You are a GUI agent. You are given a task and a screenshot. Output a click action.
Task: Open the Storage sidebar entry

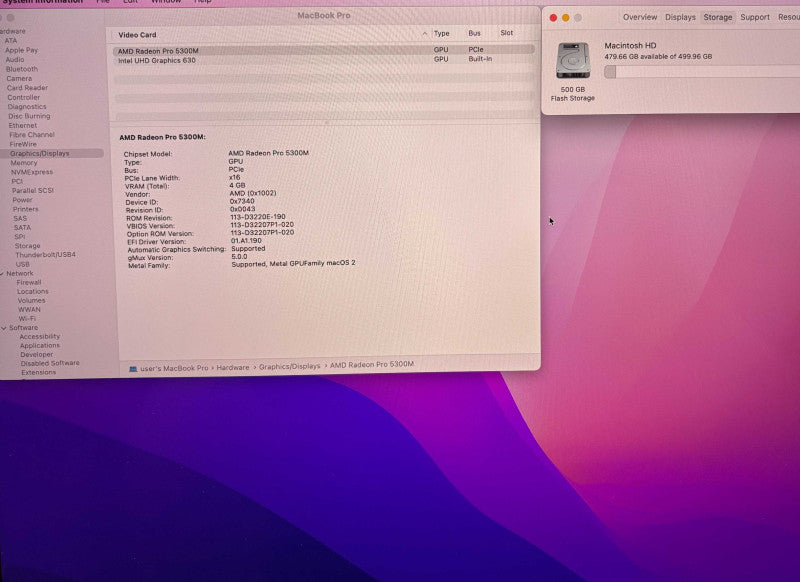point(28,246)
